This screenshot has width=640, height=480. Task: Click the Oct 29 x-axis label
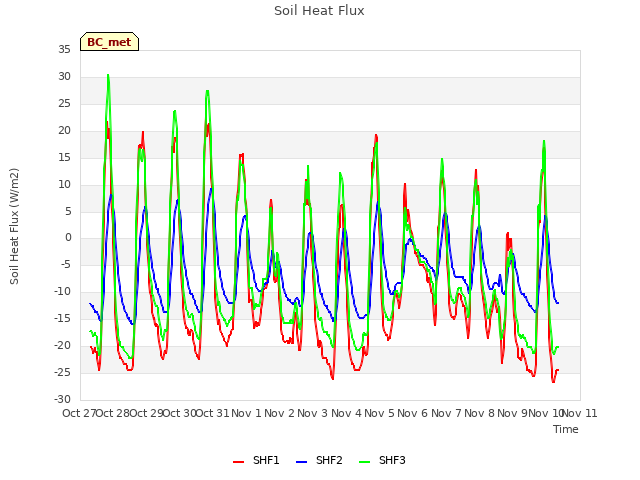point(146,413)
